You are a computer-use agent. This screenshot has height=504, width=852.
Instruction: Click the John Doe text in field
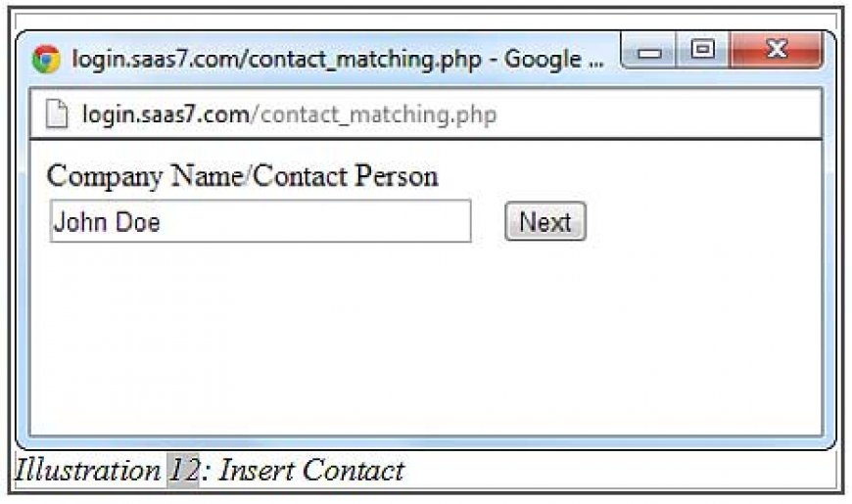click(x=107, y=222)
